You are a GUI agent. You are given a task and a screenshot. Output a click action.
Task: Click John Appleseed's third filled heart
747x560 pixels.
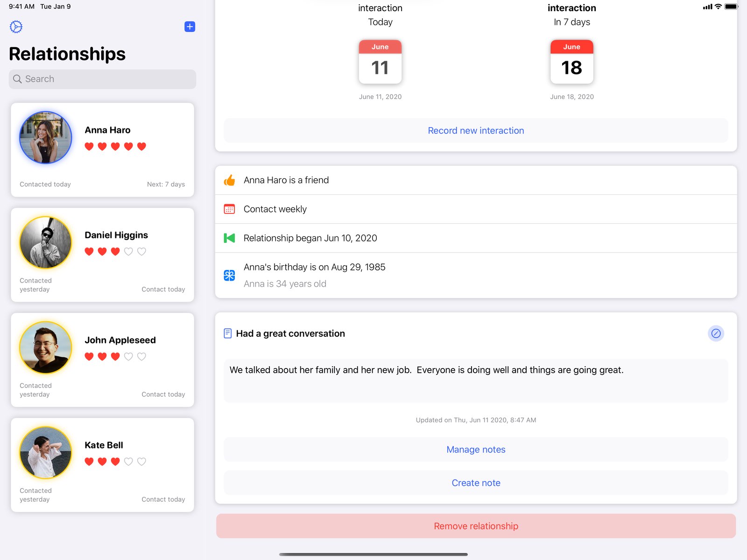pos(115,356)
